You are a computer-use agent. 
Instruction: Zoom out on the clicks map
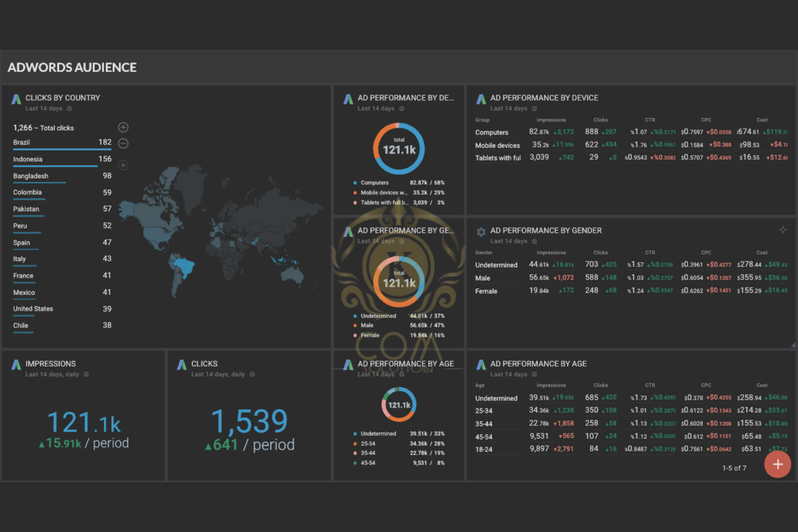(x=123, y=143)
